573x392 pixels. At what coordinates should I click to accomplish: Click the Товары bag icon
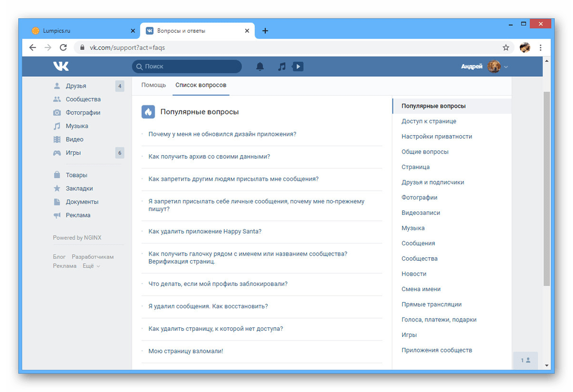pos(57,175)
